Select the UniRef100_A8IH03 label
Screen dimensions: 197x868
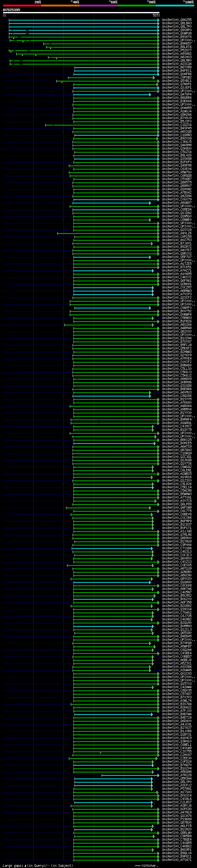point(177,57)
